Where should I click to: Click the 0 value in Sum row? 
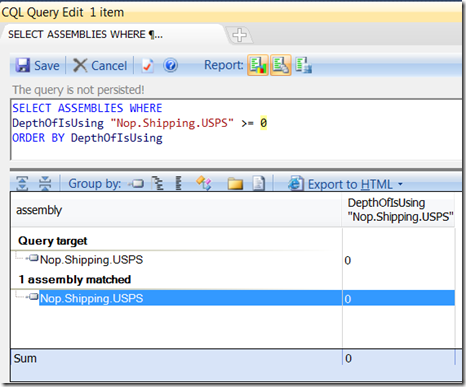click(x=348, y=358)
